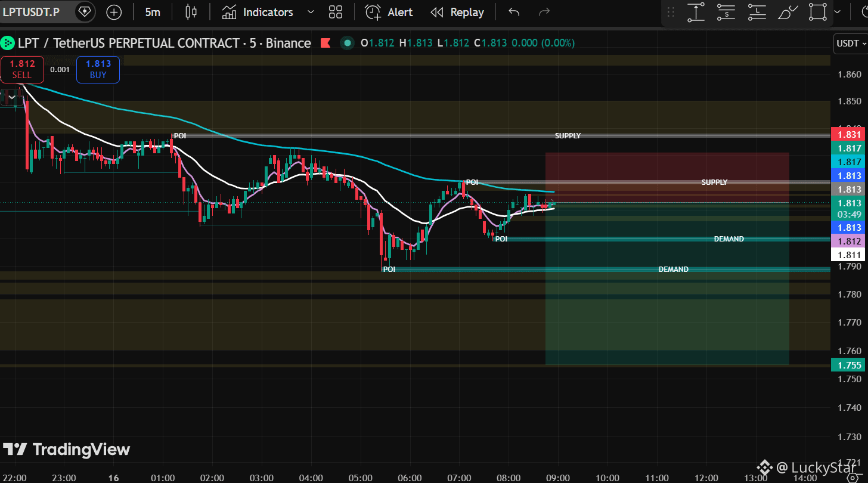
Task: Select the brush drawing tool
Action: point(788,12)
